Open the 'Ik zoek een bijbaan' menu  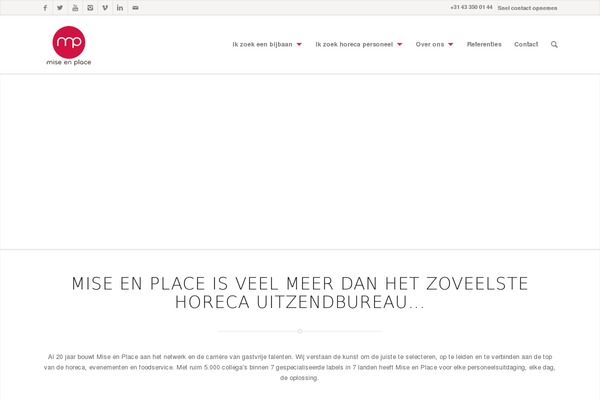point(262,44)
